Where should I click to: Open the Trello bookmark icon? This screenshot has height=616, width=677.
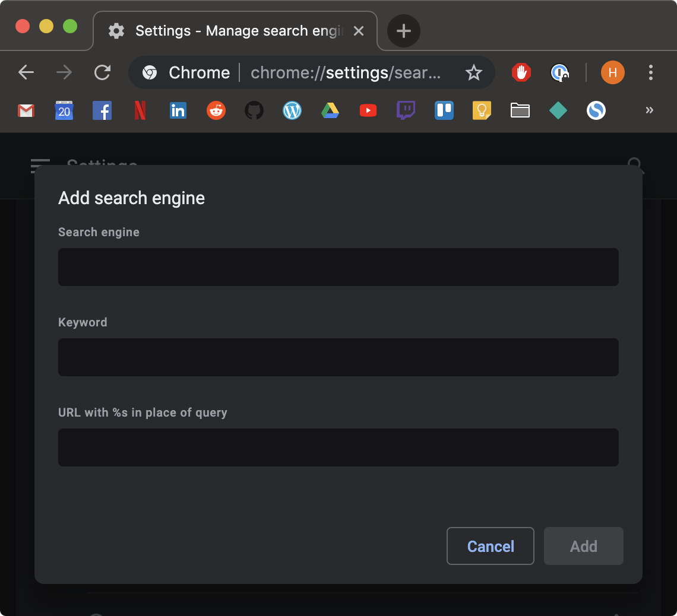[444, 110]
